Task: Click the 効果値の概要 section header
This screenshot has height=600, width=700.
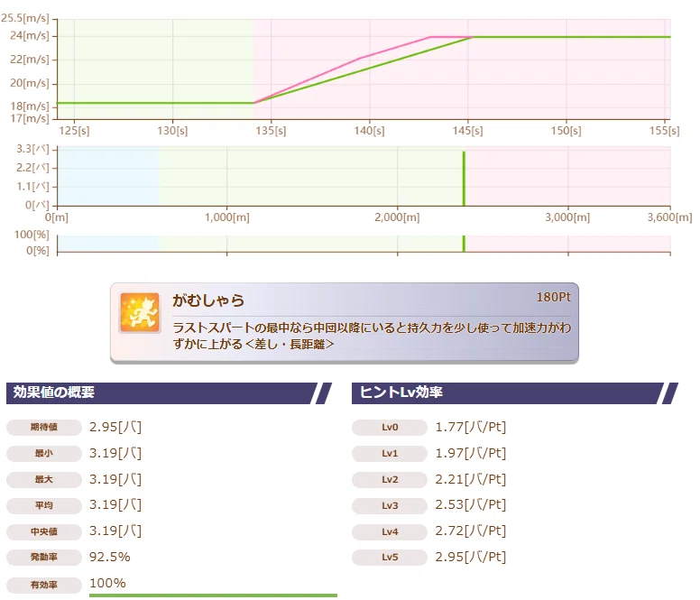Action: (x=168, y=392)
